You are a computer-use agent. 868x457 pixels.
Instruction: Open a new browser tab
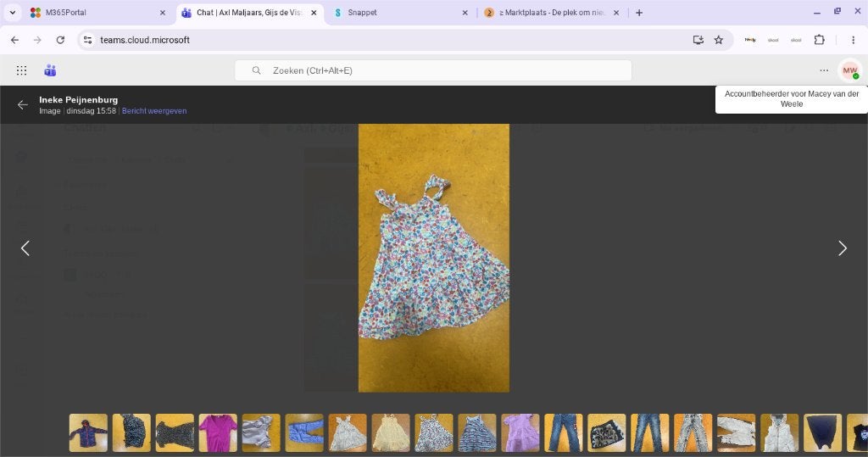(639, 12)
